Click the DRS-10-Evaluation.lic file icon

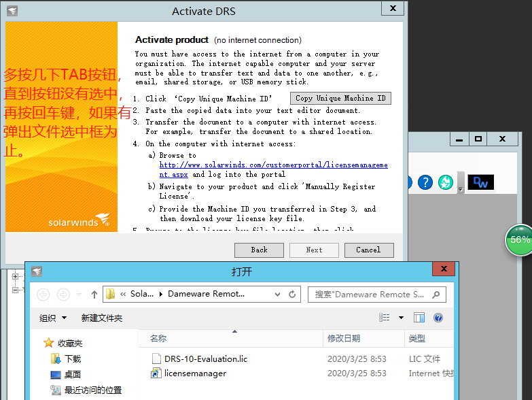[x=156, y=359]
